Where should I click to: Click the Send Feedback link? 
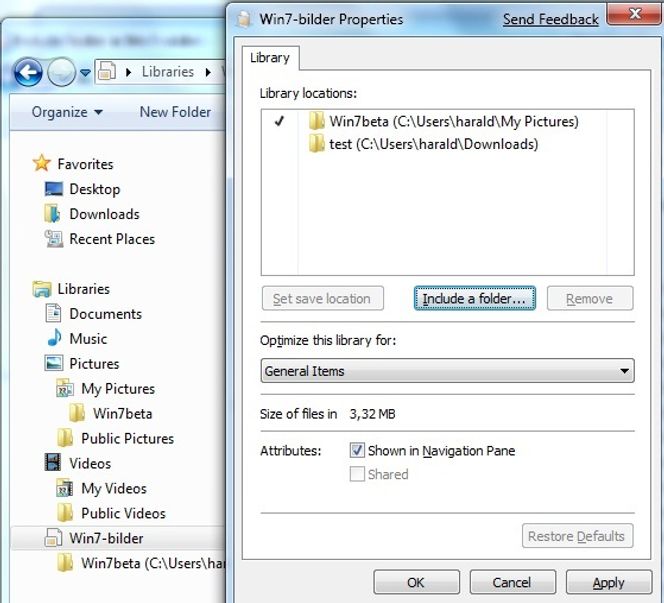click(551, 19)
